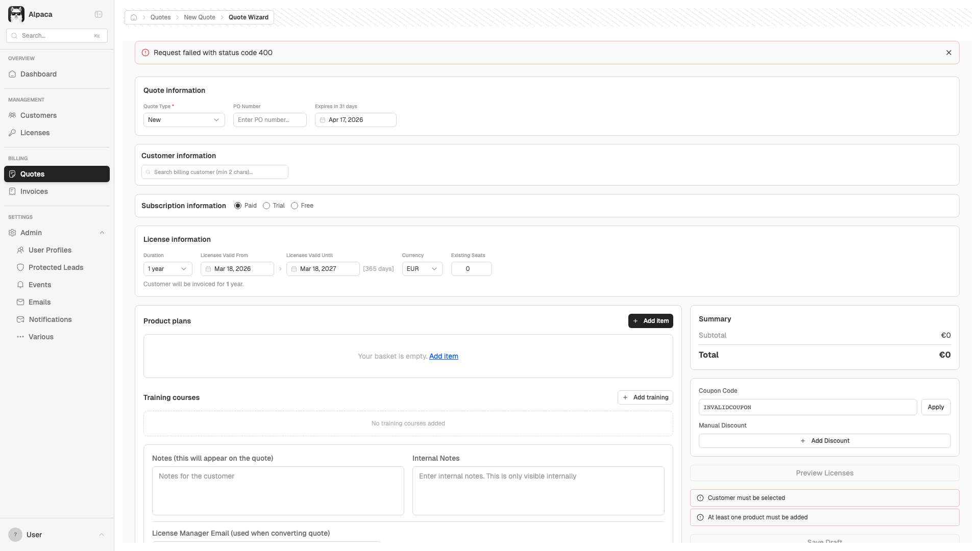The width and height of the screenshot is (980, 551).
Task: Select the Trial subscription radio
Action: click(266, 206)
